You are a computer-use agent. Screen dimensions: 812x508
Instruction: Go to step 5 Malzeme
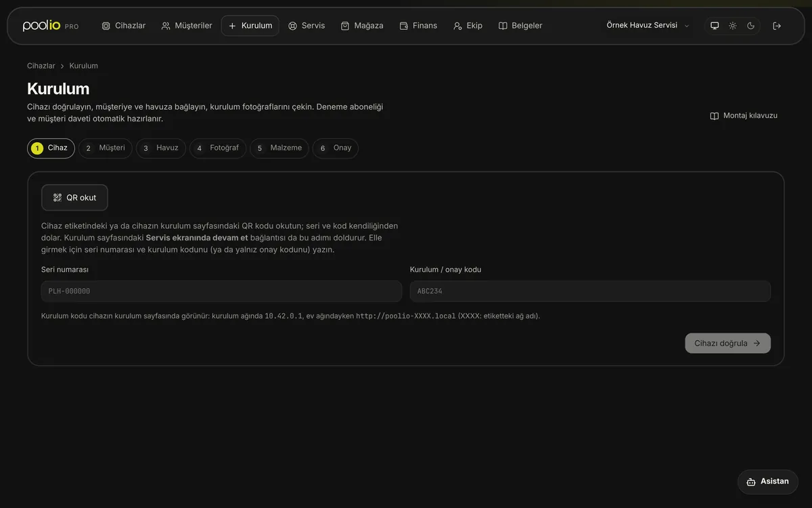pos(279,148)
